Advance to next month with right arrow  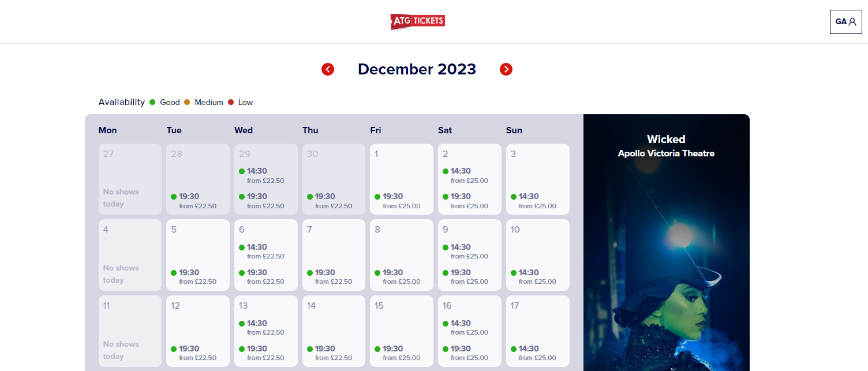506,69
